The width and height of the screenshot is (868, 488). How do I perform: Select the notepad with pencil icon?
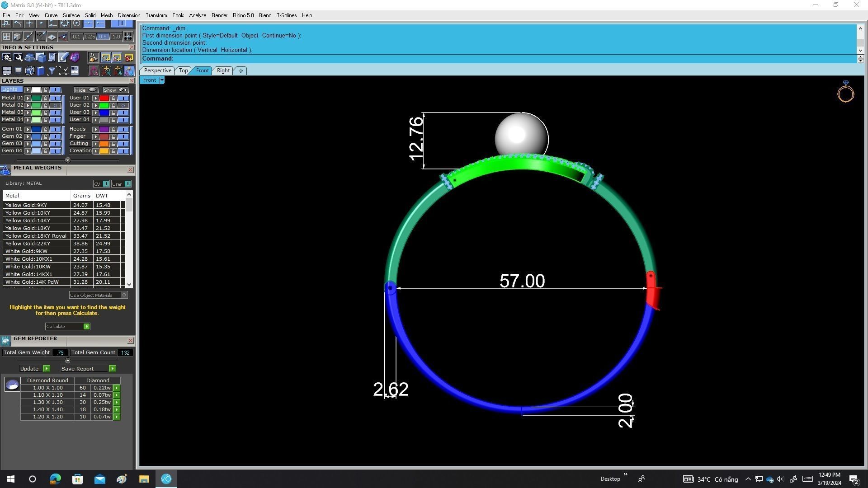(63, 57)
